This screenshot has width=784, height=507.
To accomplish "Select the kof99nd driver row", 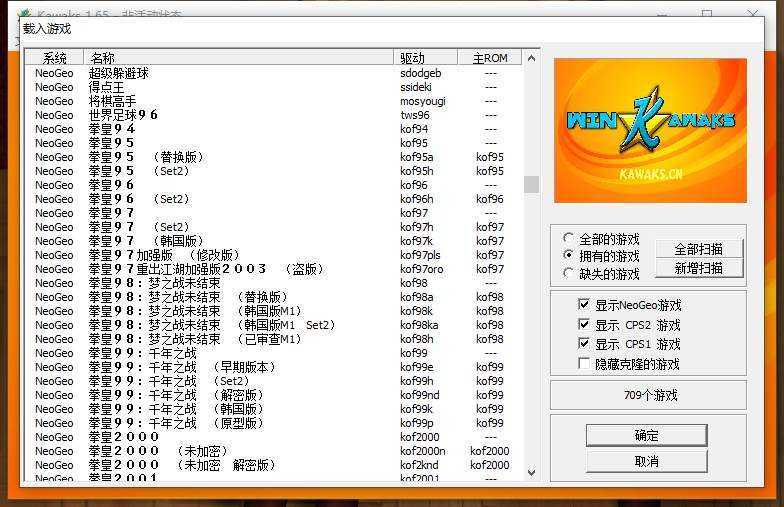I will [x=274, y=395].
